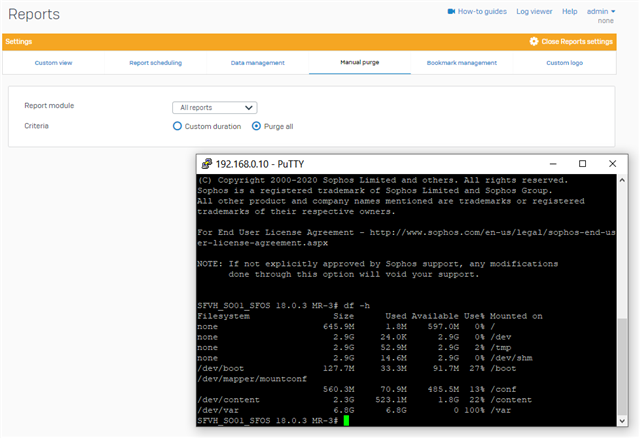Click the green cursor at PuTTY prompt
This screenshot has width=640, height=438.
point(346,420)
